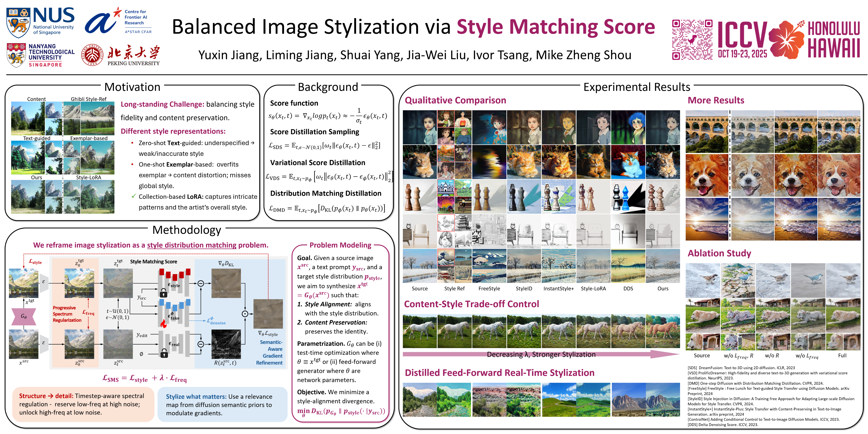868x434 pixels.
Task: Click the Peking University red seal
Action: 92,55
